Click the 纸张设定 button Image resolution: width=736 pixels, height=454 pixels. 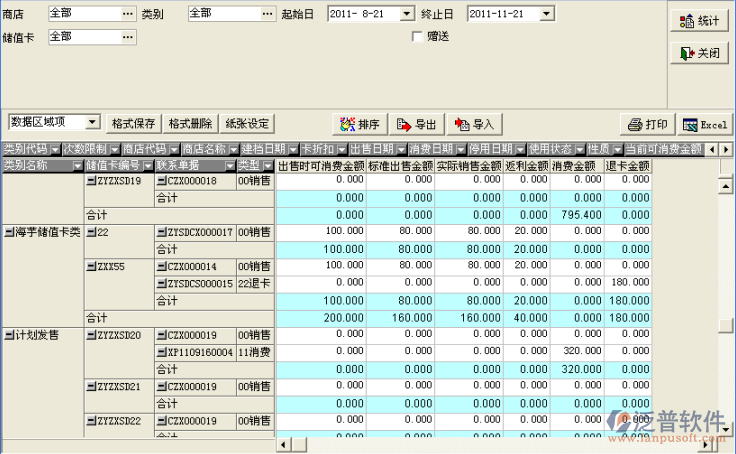pos(247,124)
